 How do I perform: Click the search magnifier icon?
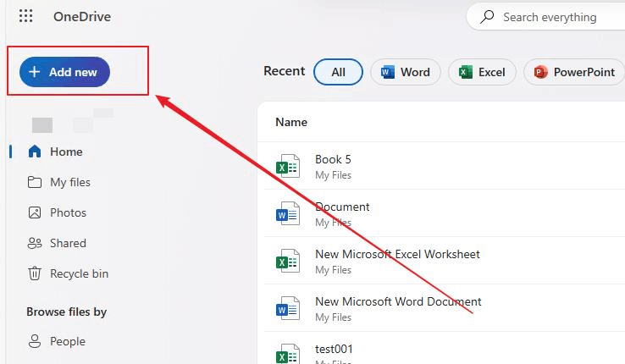(487, 17)
